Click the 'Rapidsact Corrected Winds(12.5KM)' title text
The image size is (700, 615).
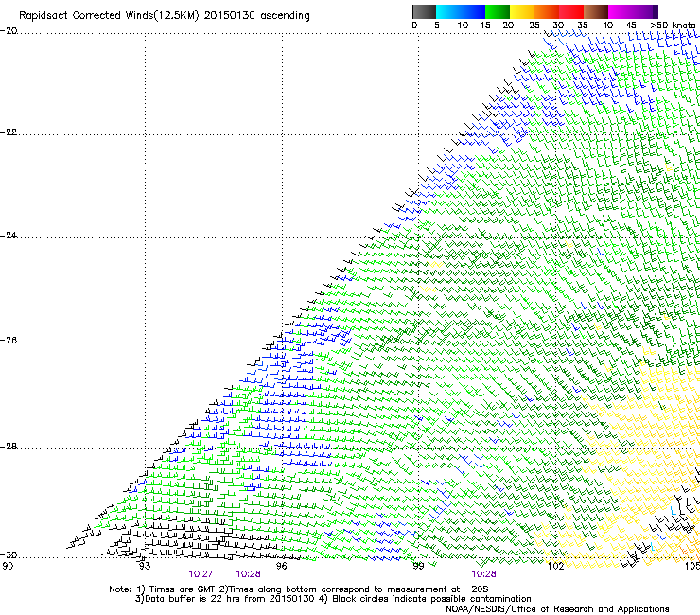click(x=109, y=16)
